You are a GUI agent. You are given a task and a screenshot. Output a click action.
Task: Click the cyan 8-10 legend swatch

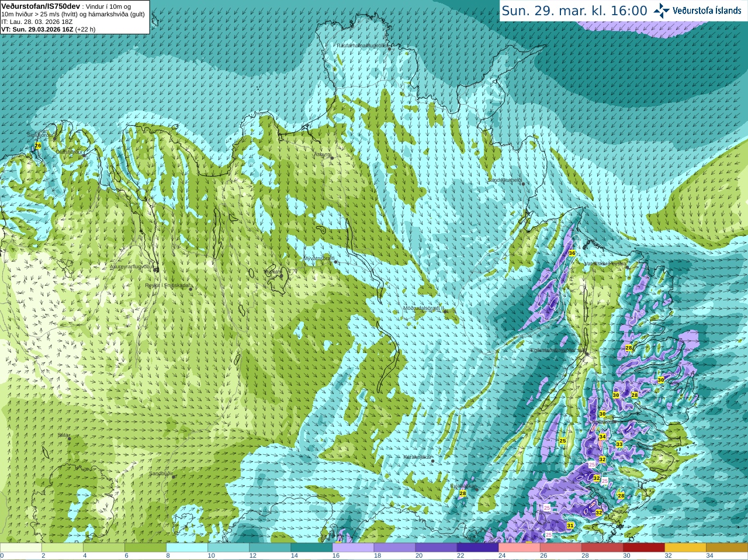pos(187,548)
